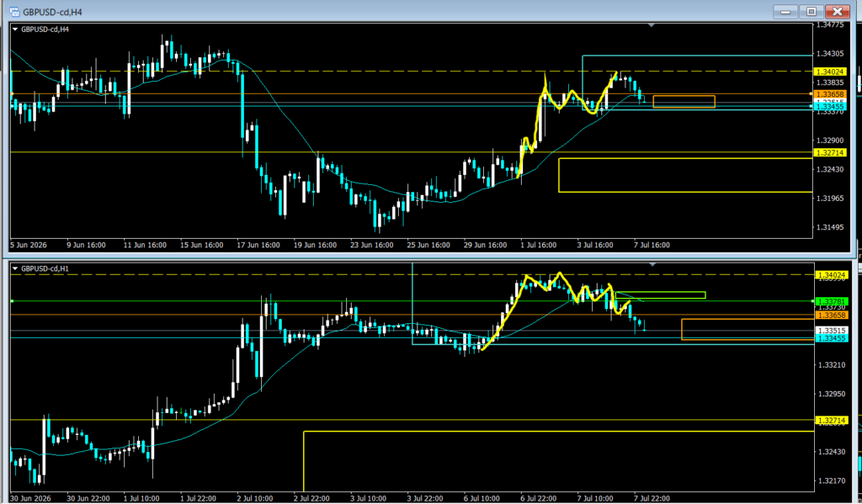862x504 pixels.
Task: Click the '3 Jul 22:00' label on H1 time axis
Action: point(427,498)
